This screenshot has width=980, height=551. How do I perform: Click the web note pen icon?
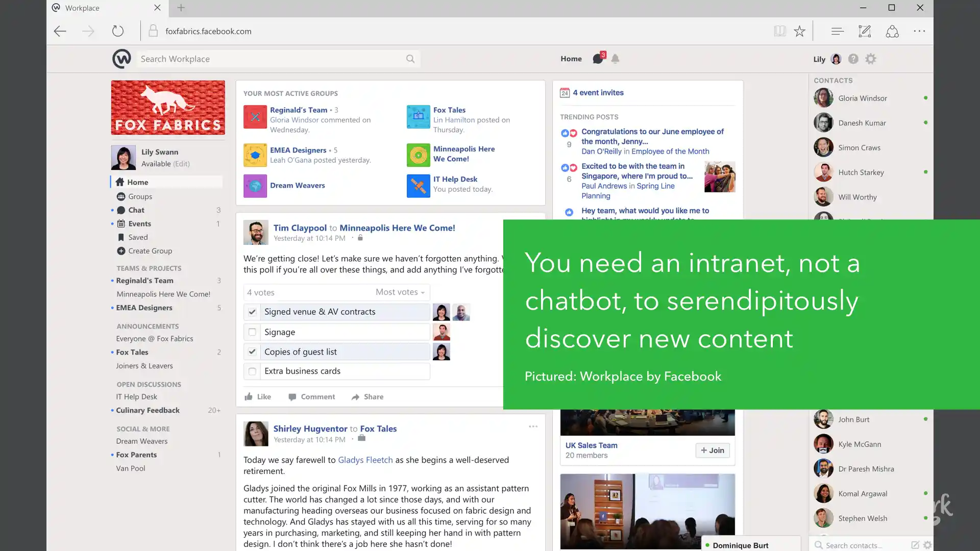click(865, 31)
